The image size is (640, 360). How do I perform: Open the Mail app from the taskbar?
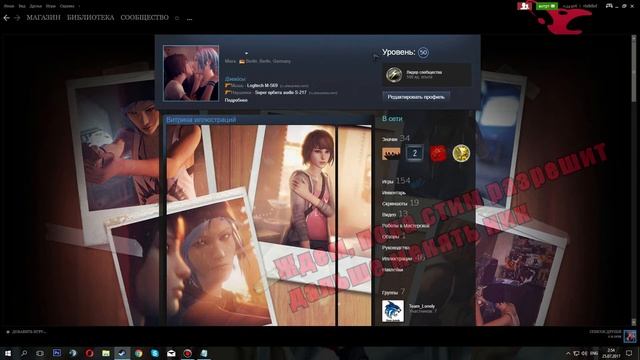(171, 353)
